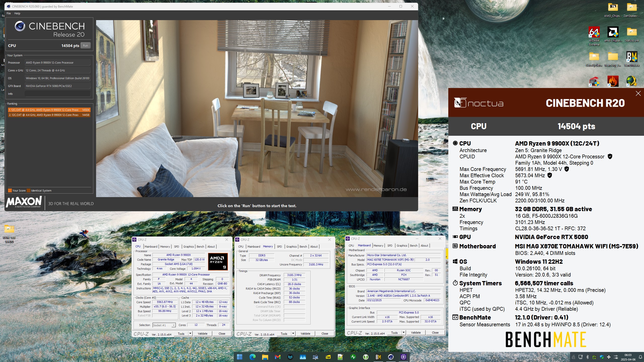Screen dimensions: 644x362
Task: Click the Run button in Cinebench
Action: [86, 46]
